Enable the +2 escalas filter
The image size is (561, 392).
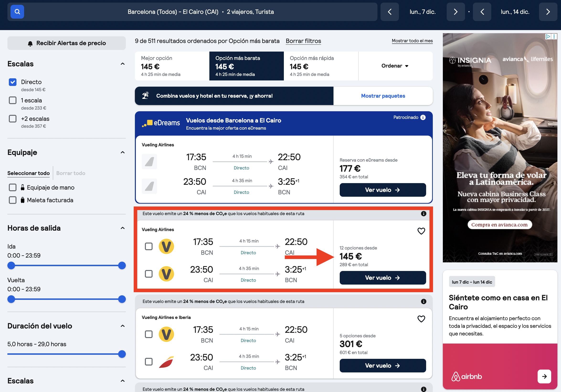click(x=13, y=119)
